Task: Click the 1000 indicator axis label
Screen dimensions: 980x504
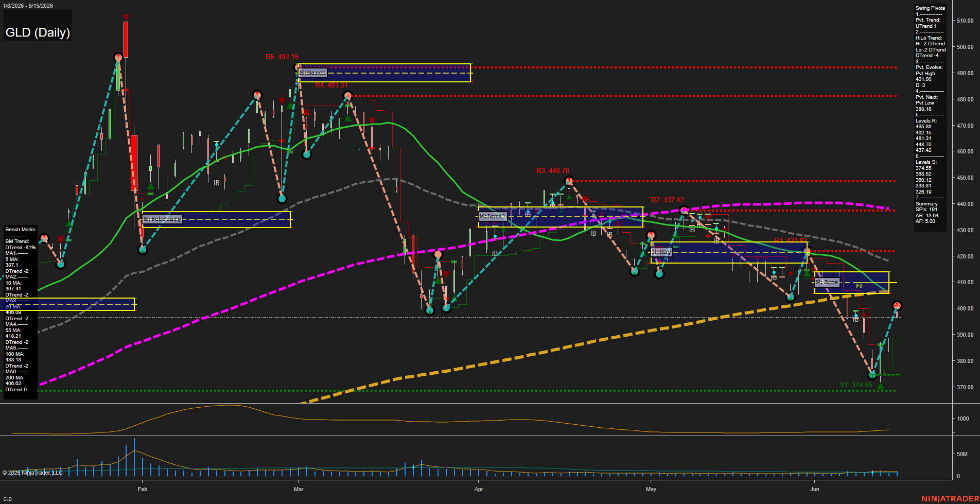Action: [x=963, y=419]
